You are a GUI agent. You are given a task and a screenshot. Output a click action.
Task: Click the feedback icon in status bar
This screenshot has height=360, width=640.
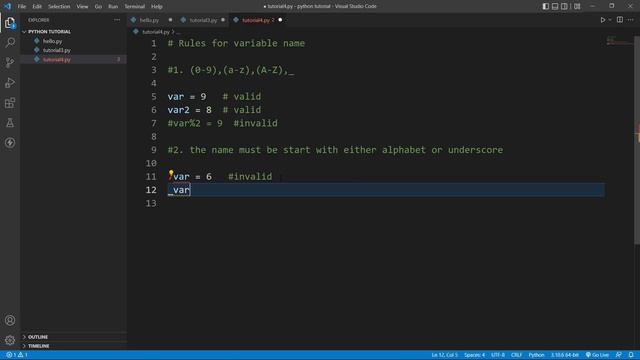click(x=619, y=355)
